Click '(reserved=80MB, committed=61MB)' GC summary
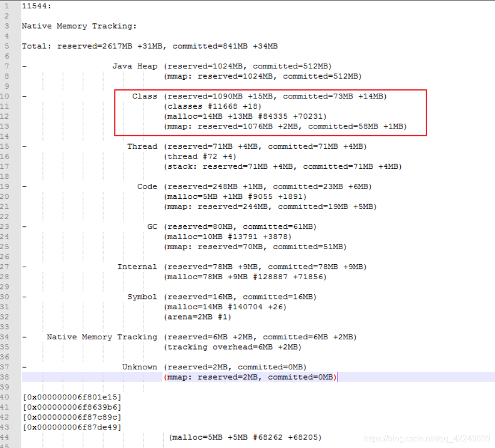Image resolution: width=495 pixels, height=448 pixels. click(x=240, y=227)
